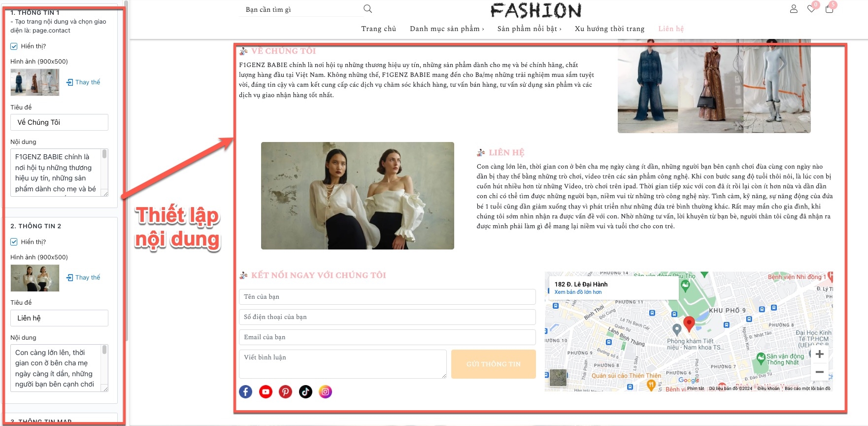Click the KẾT NỐI NGAY VỚI CHÚNG TÔI heading
The width and height of the screenshot is (868, 426).
tap(318, 275)
